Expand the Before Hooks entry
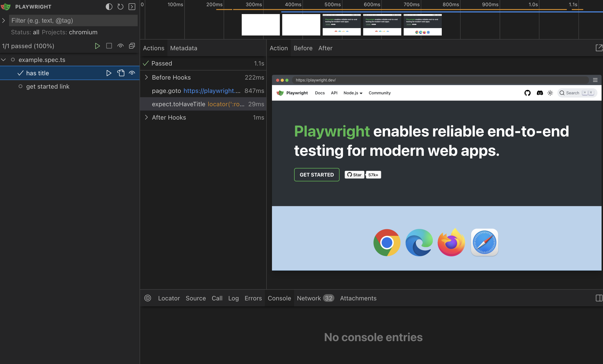This screenshot has height=364, width=603. click(146, 77)
